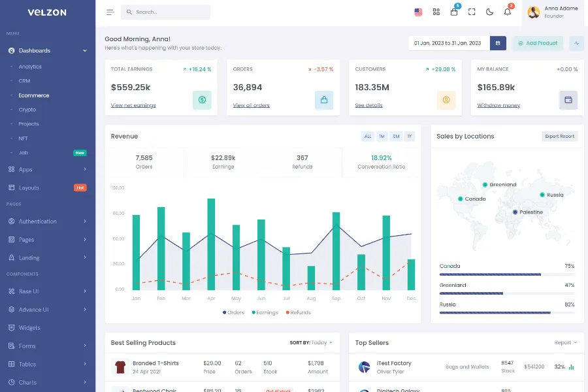588x392 pixels.
Task: Click the US flag language icon
Action: click(418, 12)
